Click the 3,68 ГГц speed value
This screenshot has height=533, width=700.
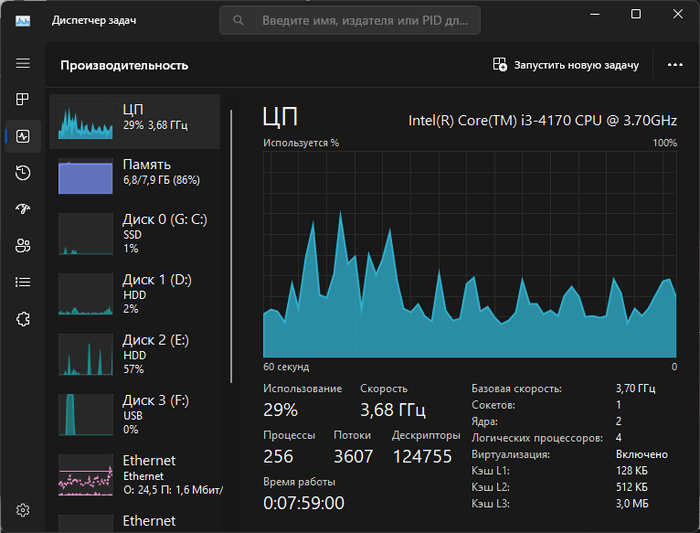393,410
